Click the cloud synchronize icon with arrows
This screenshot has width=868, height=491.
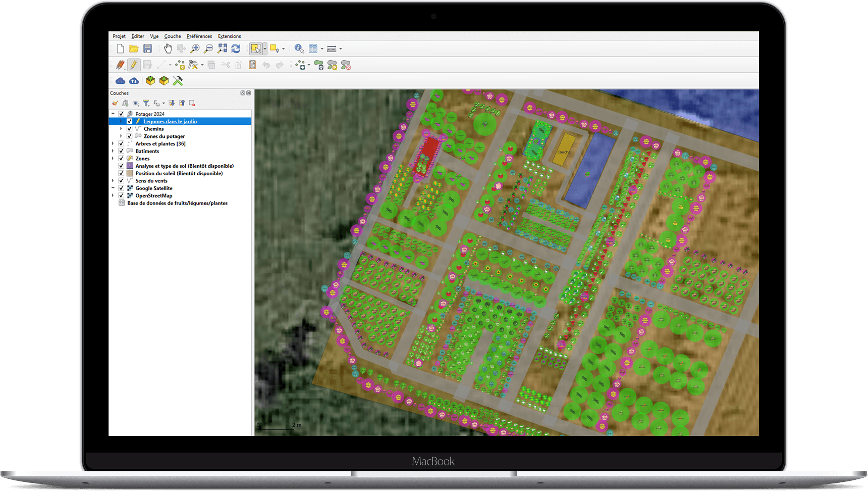coord(134,81)
